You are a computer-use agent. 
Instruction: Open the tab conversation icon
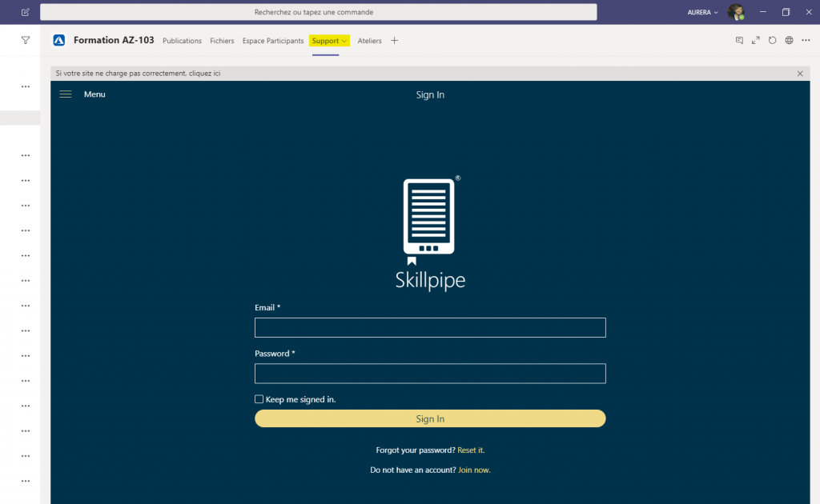(x=739, y=40)
